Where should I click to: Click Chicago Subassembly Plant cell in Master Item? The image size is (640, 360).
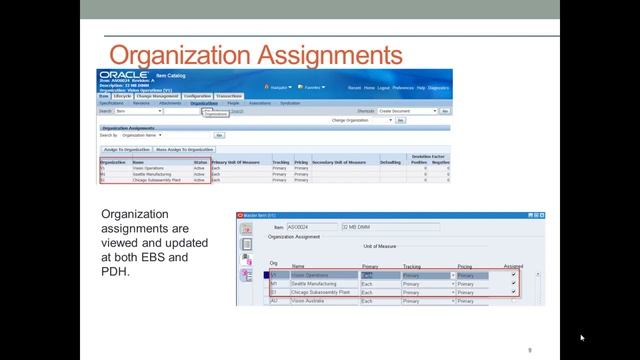tap(324, 292)
